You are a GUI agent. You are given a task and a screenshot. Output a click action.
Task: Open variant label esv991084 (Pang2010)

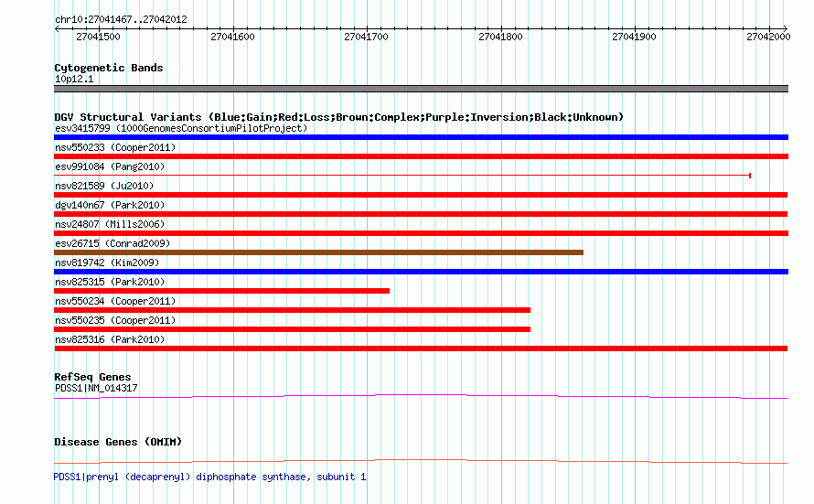110,166
